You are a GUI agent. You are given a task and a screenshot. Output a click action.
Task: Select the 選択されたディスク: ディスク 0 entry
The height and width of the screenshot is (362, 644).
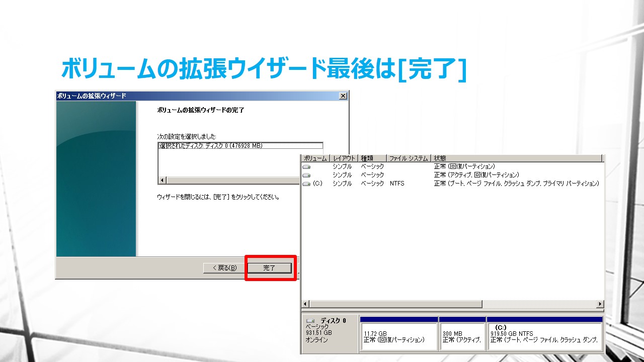pyautogui.click(x=211, y=146)
